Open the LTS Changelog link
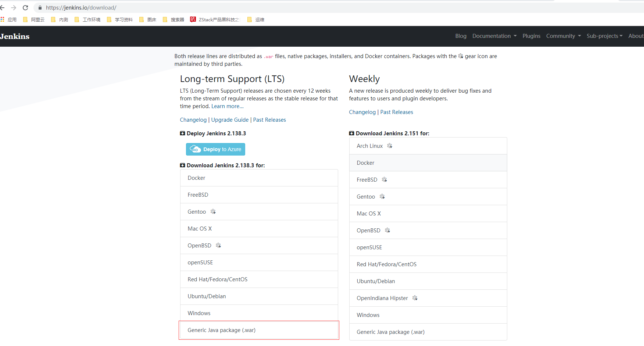This screenshot has height=346, width=644. tap(193, 120)
